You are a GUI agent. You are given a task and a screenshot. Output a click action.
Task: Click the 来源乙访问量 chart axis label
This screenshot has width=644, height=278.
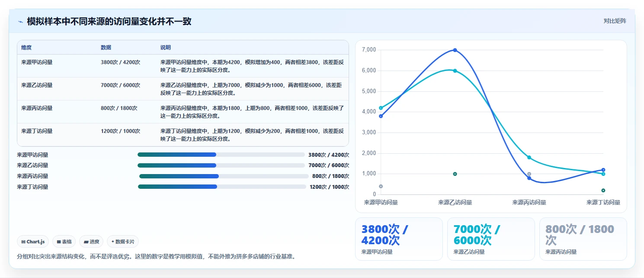[455, 202]
